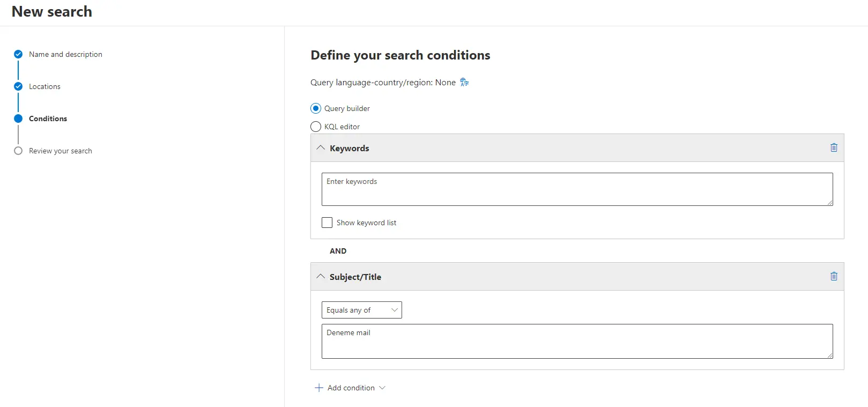This screenshot has width=868, height=407.
Task: Click the Deneme mail subject text field
Action: coord(577,341)
